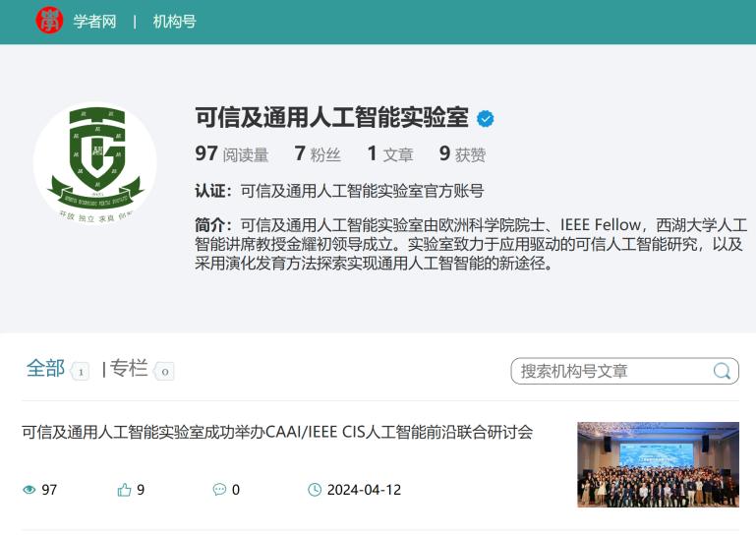Click the red 学者网 logo icon
The width and height of the screenshot is (756, 538).
(50, 21)
